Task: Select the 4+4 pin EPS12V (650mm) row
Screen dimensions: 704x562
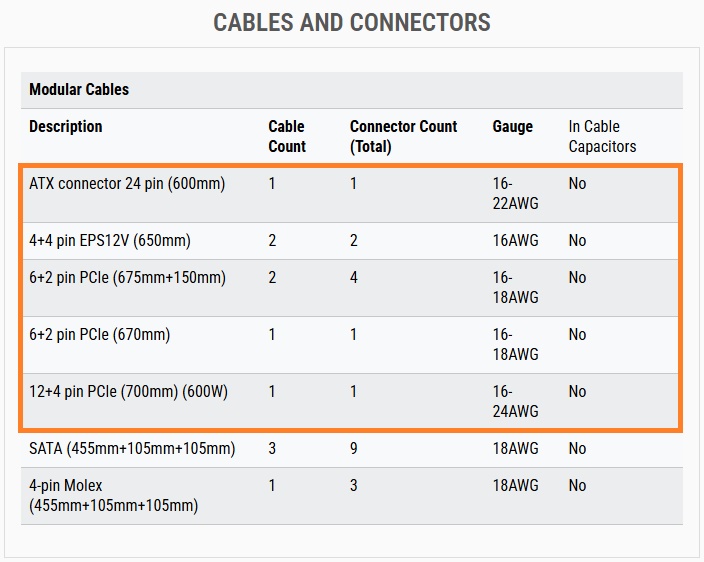Action: point(352,241)
